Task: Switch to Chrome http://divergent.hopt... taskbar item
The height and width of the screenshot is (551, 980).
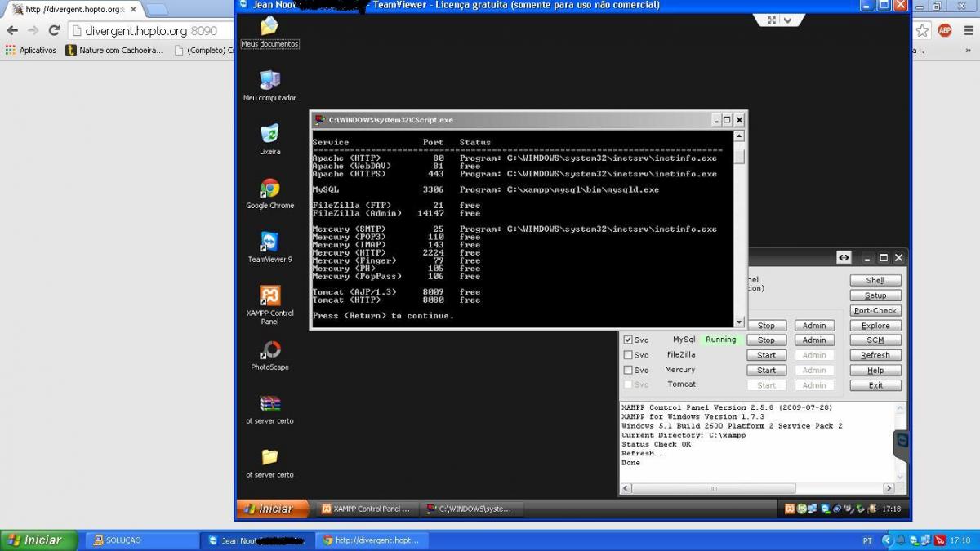Action: 372,540
